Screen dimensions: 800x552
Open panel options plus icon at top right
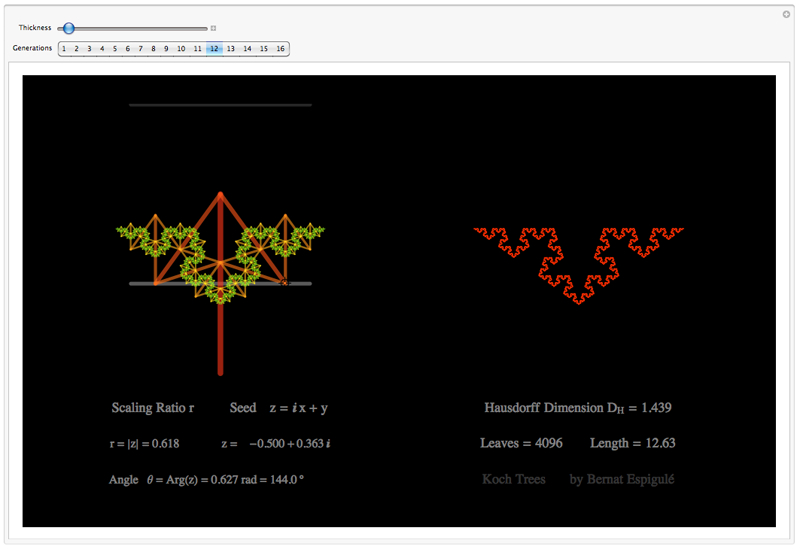point(786,14)
